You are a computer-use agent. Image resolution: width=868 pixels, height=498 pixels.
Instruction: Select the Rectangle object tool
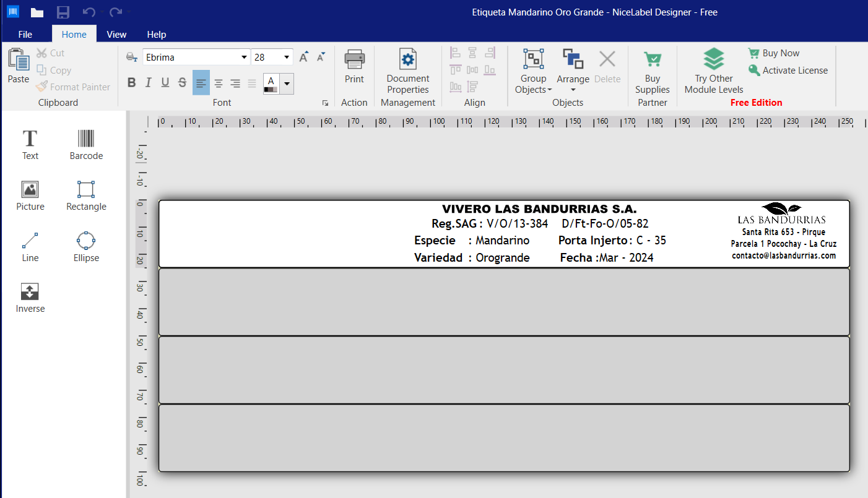[86, 196]
